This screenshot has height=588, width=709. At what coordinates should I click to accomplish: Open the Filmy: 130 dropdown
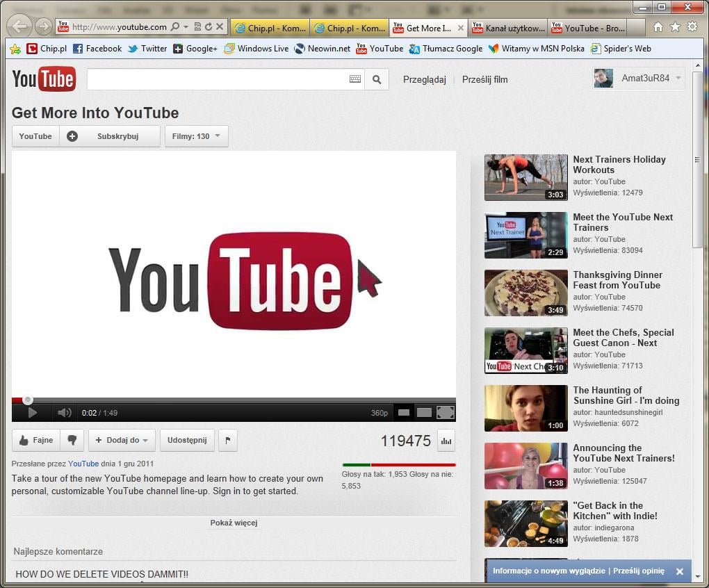pos(196,136)
